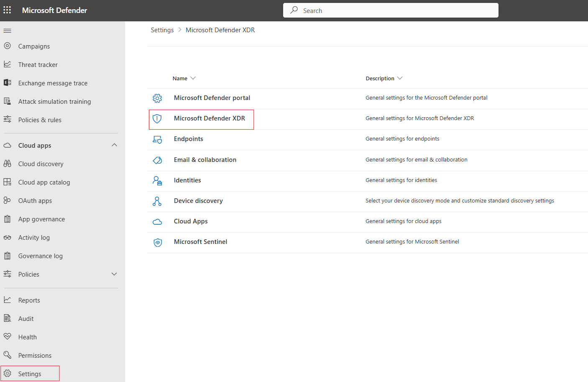Click the Device discovery nodes icon
The height and width of the screenshot is (382, 588).
(157, 201)
